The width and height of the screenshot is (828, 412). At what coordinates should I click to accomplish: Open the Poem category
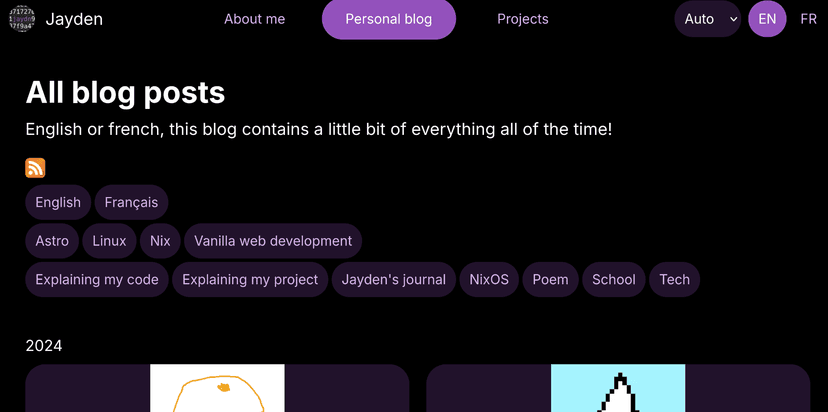(550, 280)
